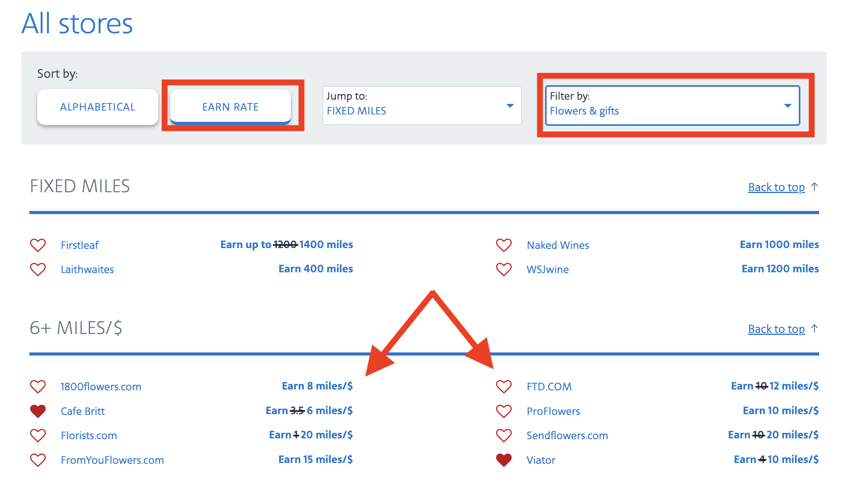The height and width of the screenshot is (504, 843).
Task: Open the FromYouFlowers.com store link
Action: pos(112,460)
